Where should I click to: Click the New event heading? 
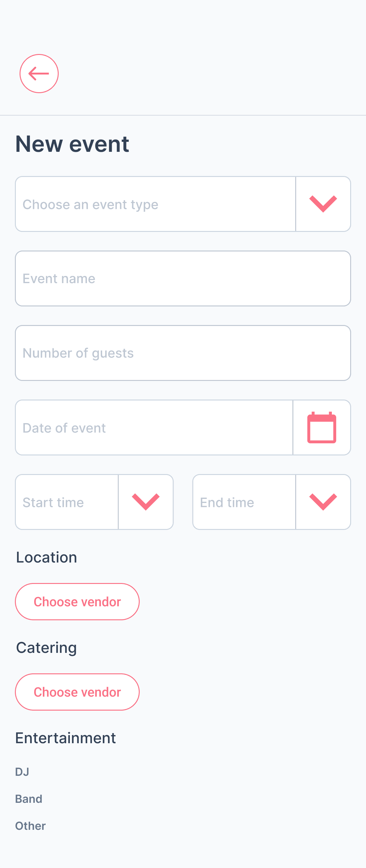click(x=72, y=144)
